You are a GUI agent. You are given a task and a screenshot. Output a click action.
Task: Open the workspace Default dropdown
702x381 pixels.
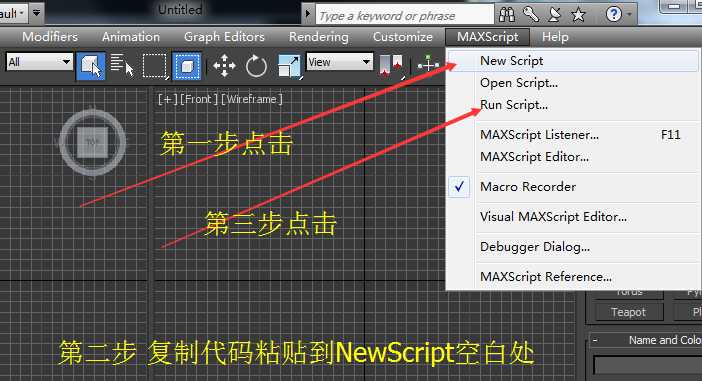point(13,13)
